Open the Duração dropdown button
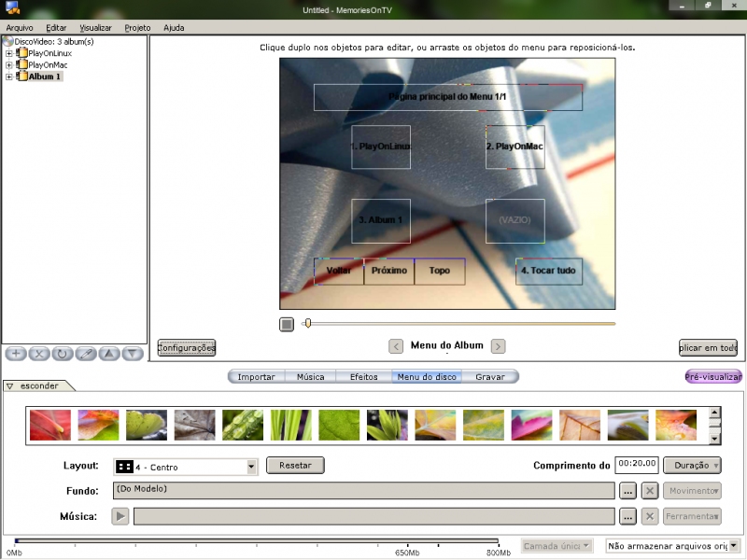Image resolution: width=747 pixels, height=560 pixels. click(x=692, y=465)
